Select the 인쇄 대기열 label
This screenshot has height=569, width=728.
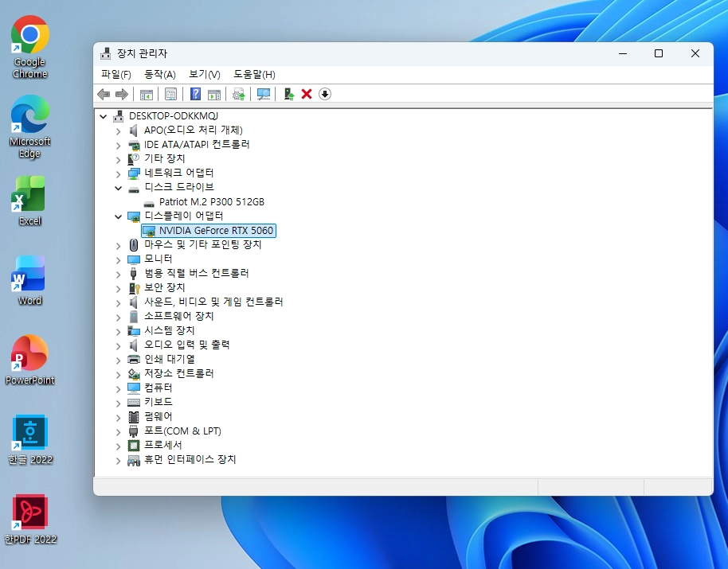(x=170, y=359)
